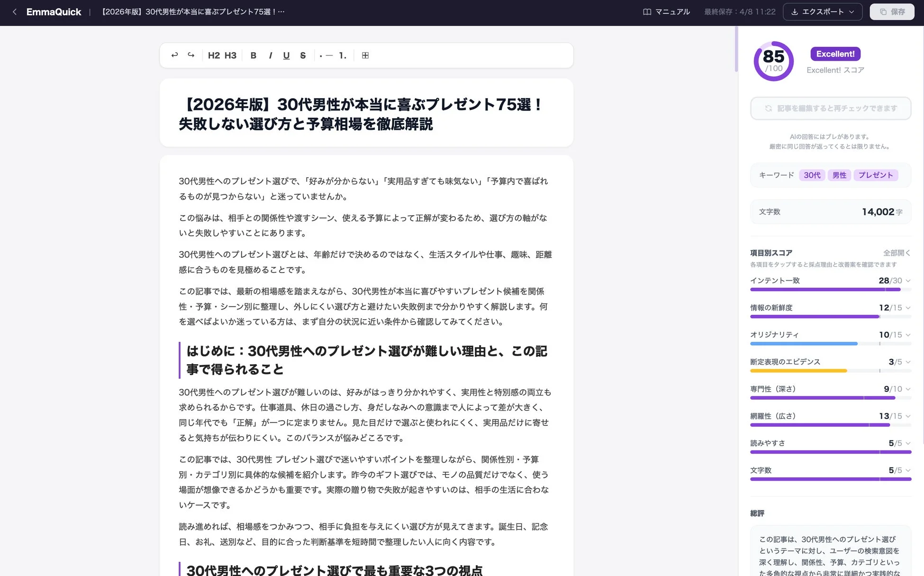924x576 pixels.
Task: Click the undo arrow in the editor toolbar
Action: pos(174,55)
